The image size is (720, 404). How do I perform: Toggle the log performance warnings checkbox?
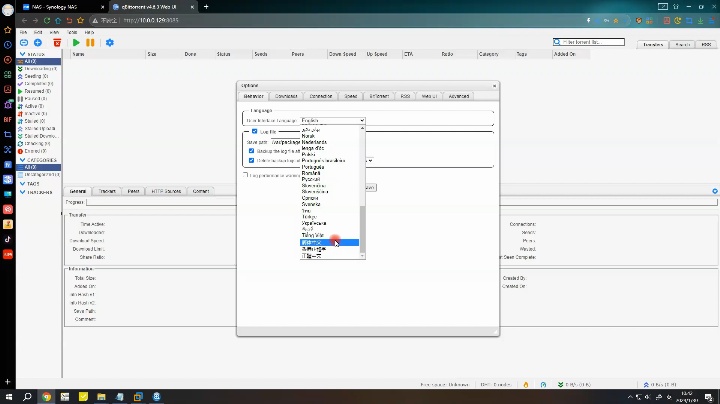click(x=246, y=175)
